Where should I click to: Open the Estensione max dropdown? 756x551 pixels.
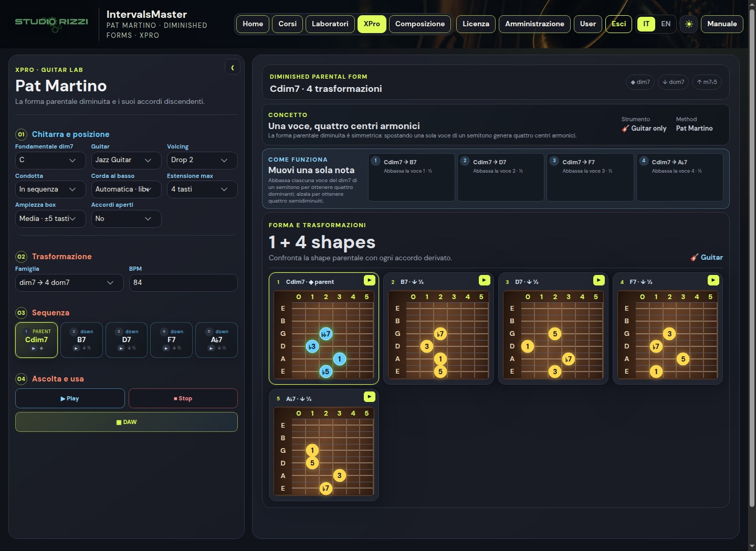(x=202, y=189)
